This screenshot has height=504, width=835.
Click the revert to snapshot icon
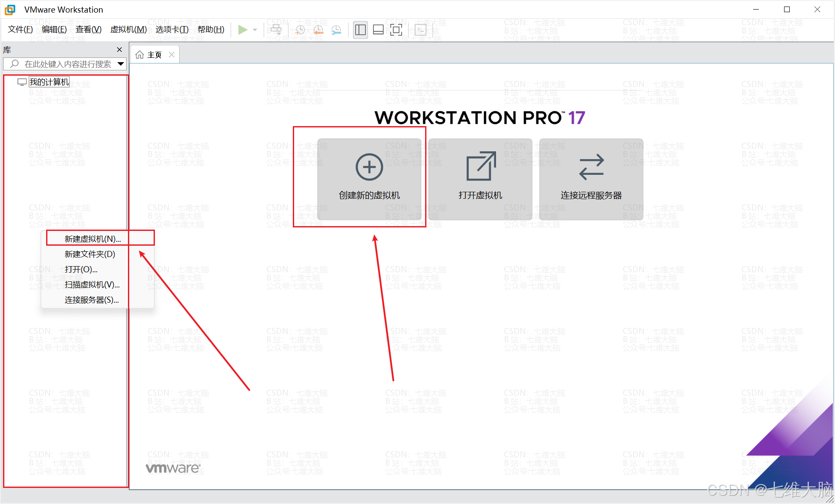(318, 30)
